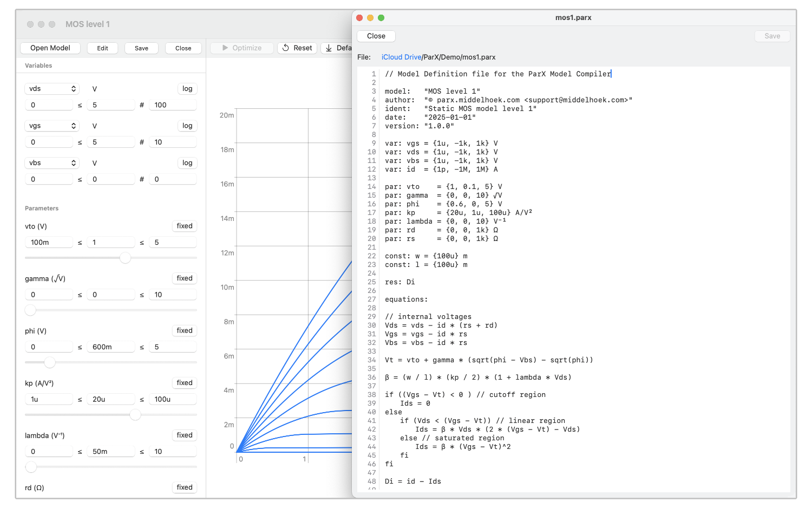The height and width of the screenshot is (508, 812).
Task: Click the kp slider handle
Action: [135, 415]
